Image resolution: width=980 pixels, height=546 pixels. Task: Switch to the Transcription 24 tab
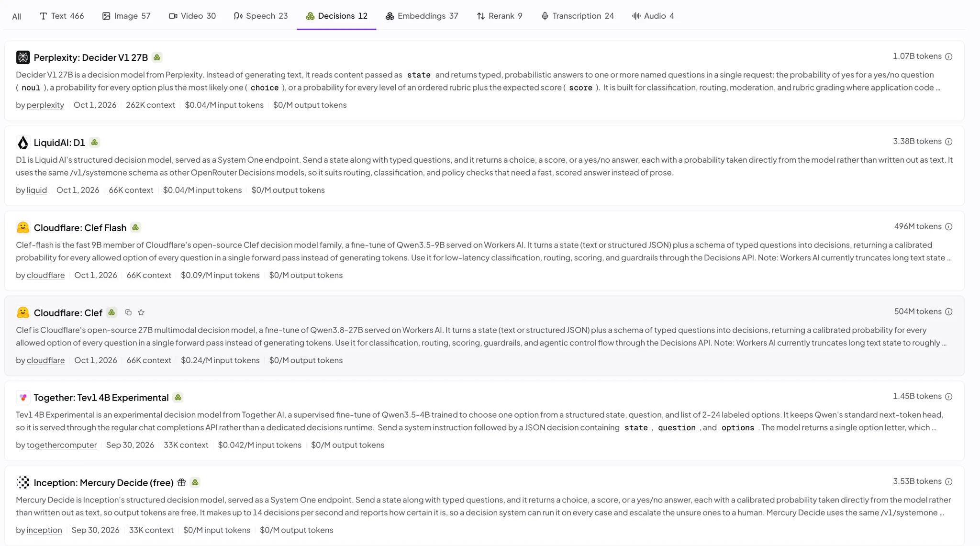coord(578,16)
